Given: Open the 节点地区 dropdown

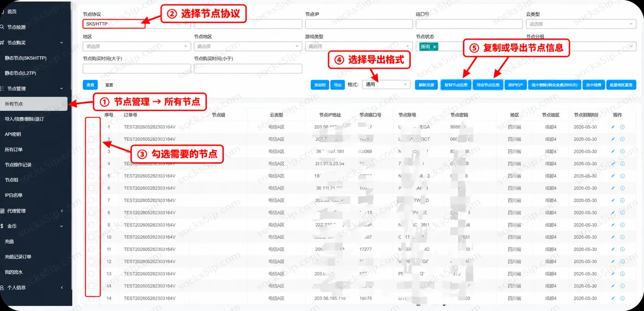Looking at the screenshot, I should coord(247,46).
